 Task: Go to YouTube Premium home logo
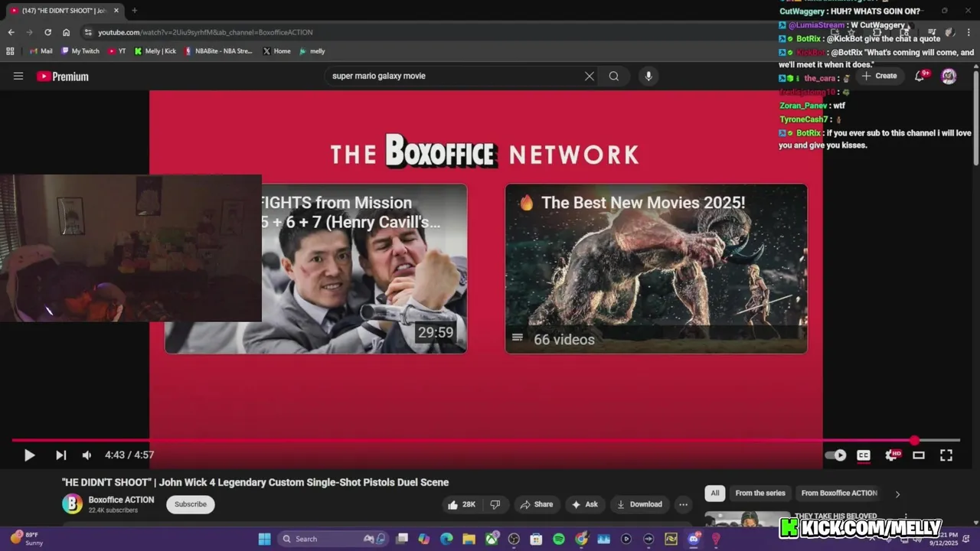[63, 77]
